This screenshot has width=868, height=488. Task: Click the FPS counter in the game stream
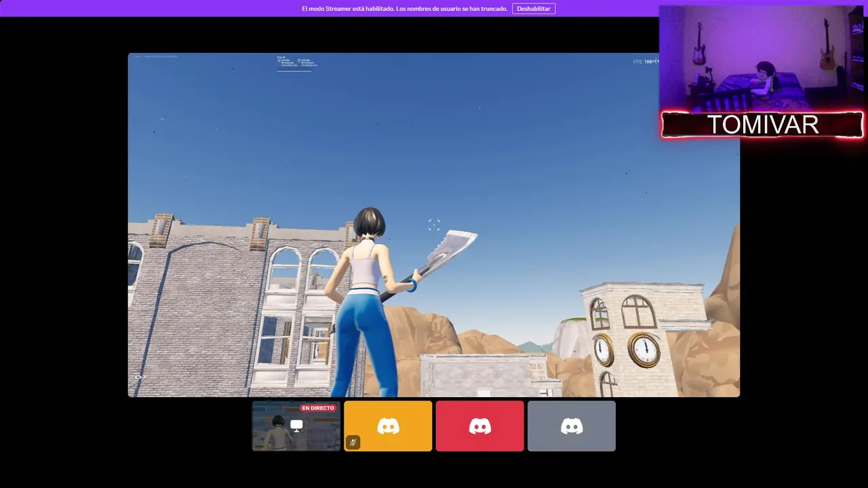click(x=644, y=62)
